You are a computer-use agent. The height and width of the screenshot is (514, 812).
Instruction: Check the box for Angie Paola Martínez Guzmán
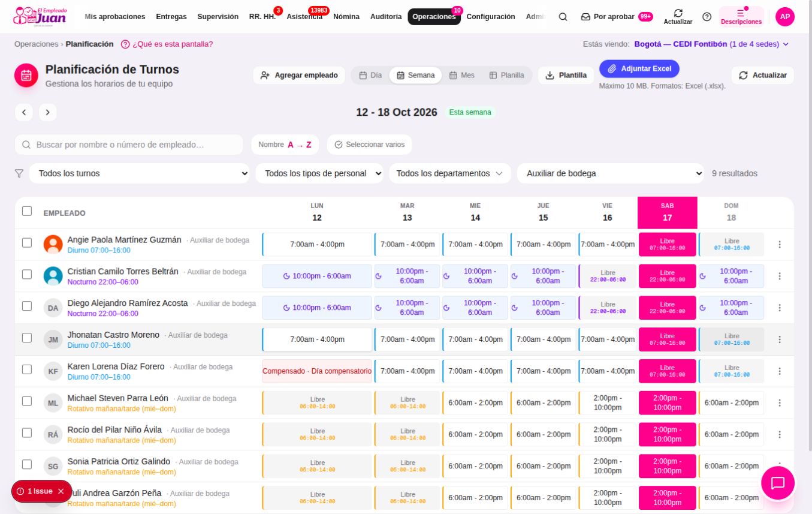tap(27, 242)
